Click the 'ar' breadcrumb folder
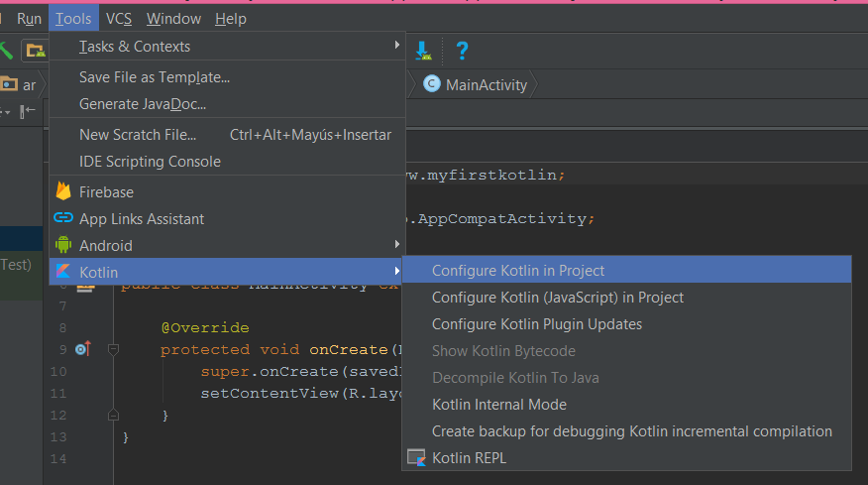 pyautogui.click(x=18, y=85)
